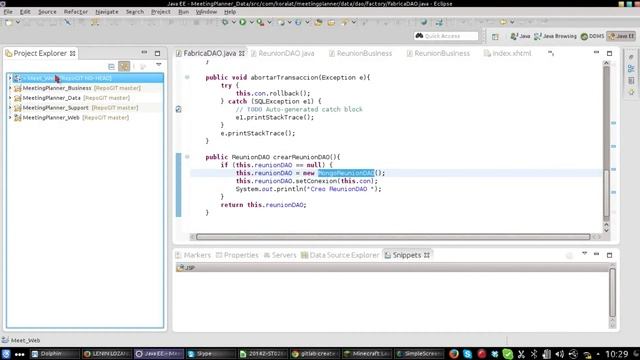Expand the MeetingPlanner_Support project
The height and width of the screenshot is (360, 640).
tap(10, 108)
